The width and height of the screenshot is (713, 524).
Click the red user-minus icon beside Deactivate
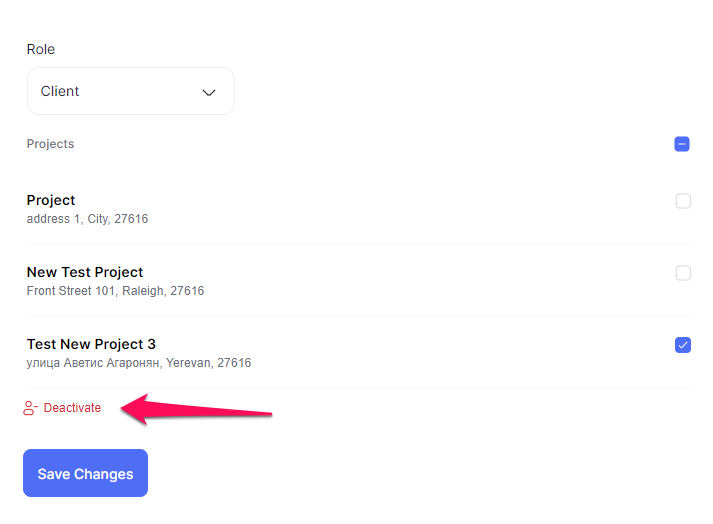point(30,408)
